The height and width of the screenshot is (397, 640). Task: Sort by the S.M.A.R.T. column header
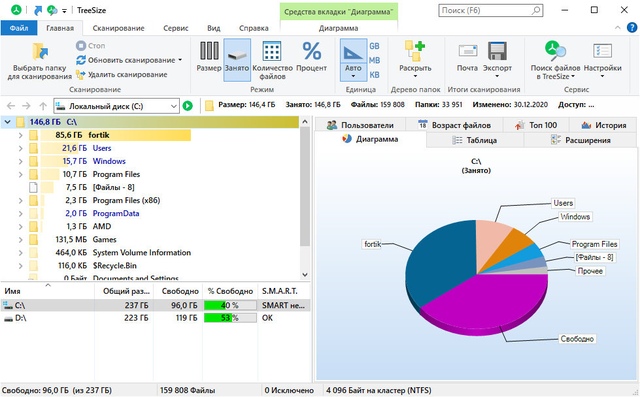tap(284, 291)
